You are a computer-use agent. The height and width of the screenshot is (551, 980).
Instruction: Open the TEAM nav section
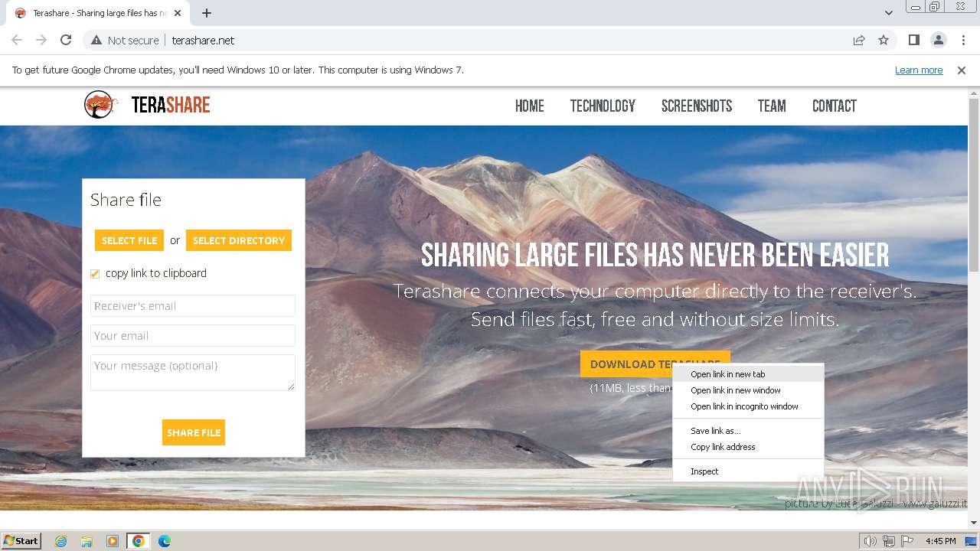coord(772,106)
